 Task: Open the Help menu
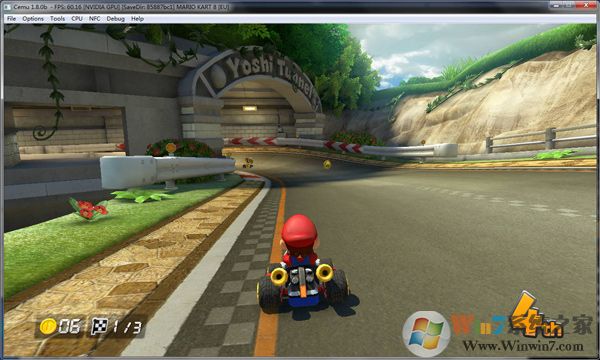(137, 18)
